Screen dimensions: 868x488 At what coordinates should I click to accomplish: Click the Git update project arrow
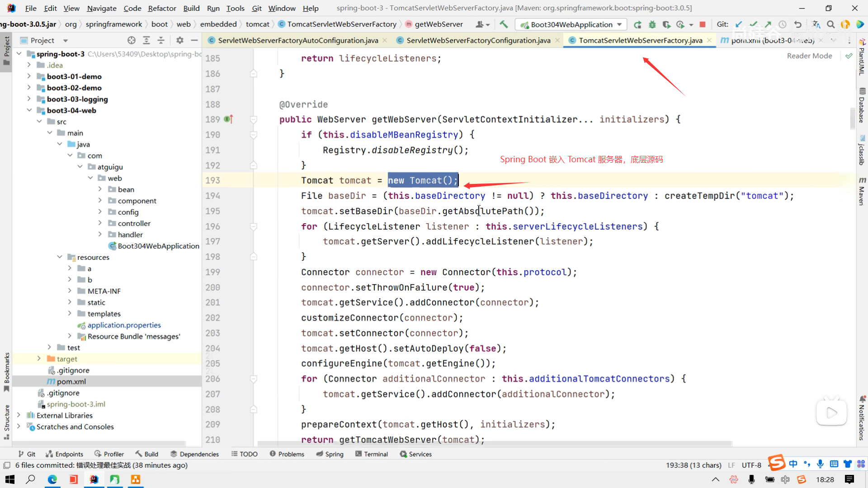pos(739,24)
